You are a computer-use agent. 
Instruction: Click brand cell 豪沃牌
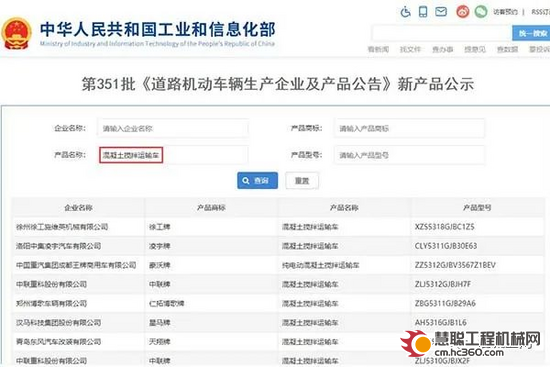click(x=160, y=265)
